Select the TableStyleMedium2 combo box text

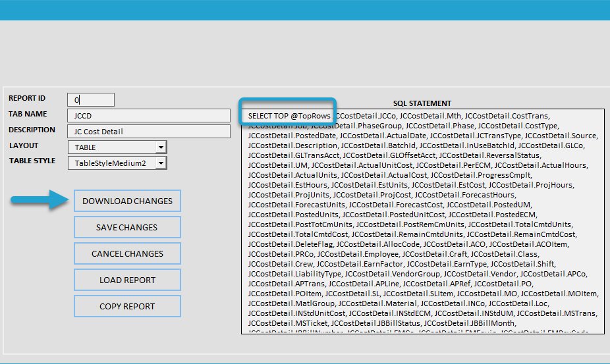pos(112,163)
